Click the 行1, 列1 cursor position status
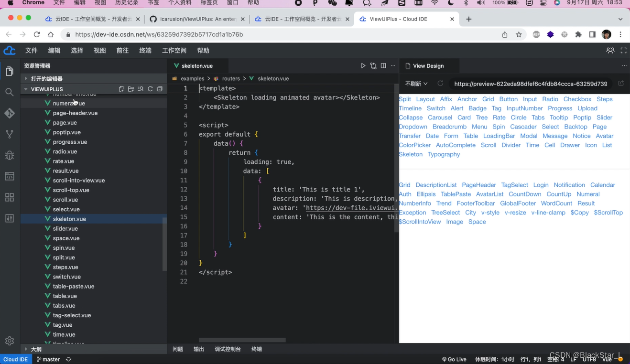630x364 pixels. (531, 359)
